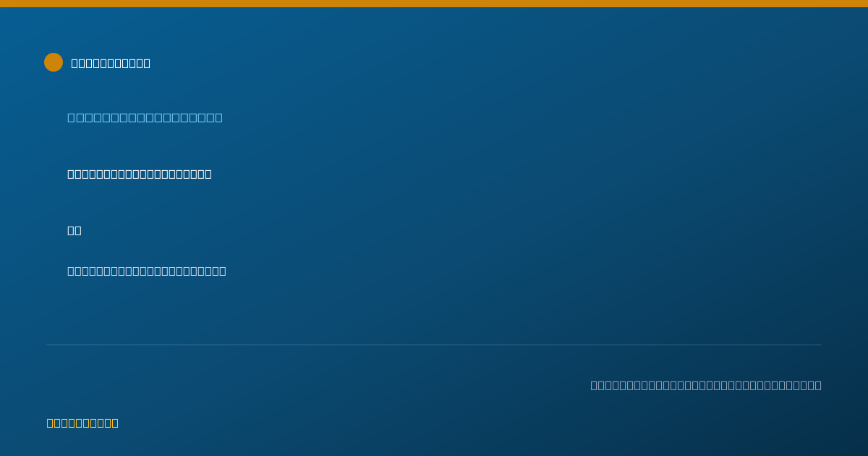The height and width of the screenshot is (456, 868).
Task: Click the orange circle icon at top left
Action: pyautogui.click(x=54, y=62)
